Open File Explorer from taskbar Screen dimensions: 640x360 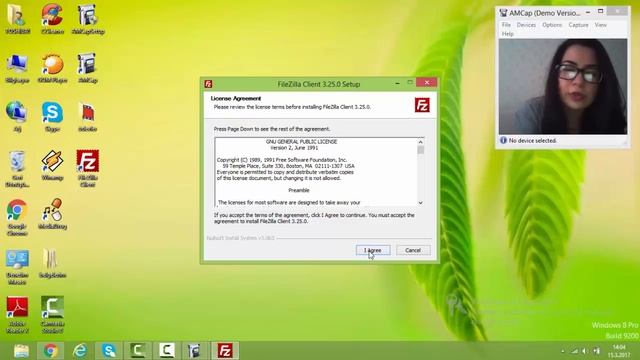pyautogui.click(x=21, y=351)
